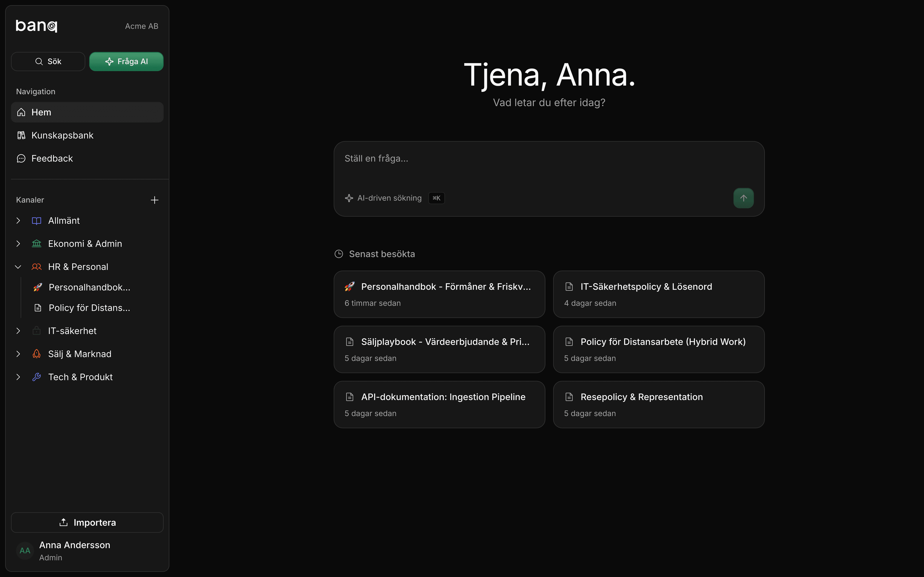This screenshot has height=577, width=924.
Task: Open the Feedback navigation item
Action: coord(52,158)
